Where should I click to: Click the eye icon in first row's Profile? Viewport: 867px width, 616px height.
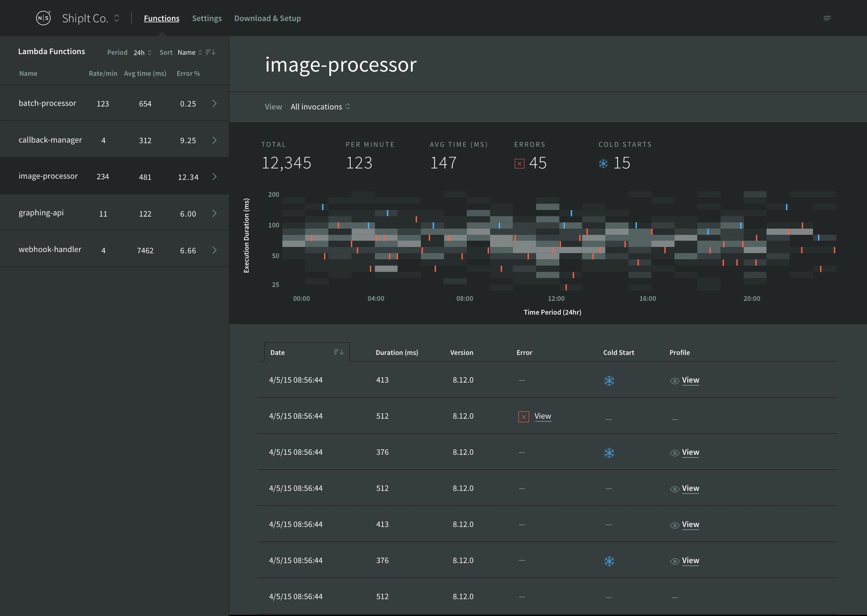click(674, 381)
